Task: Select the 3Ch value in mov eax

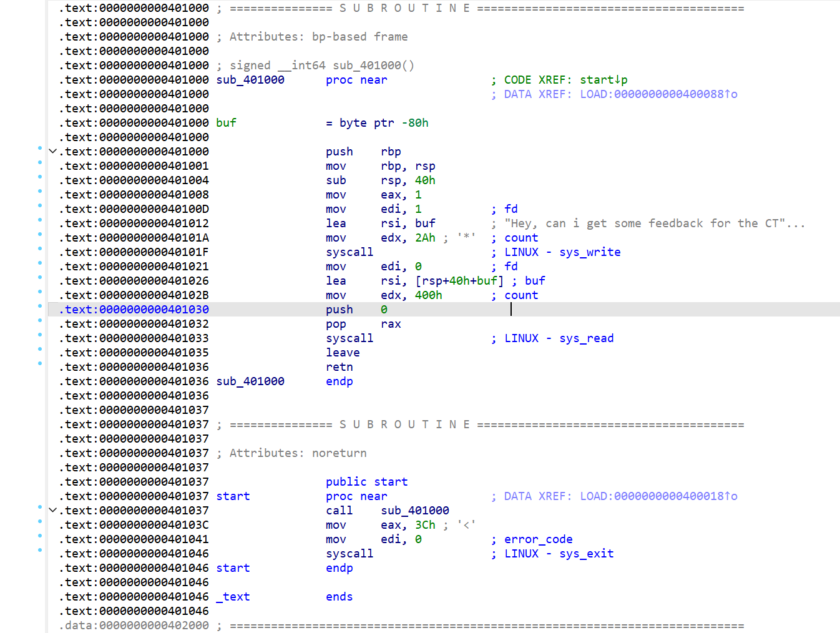Action: pos(425,525)
